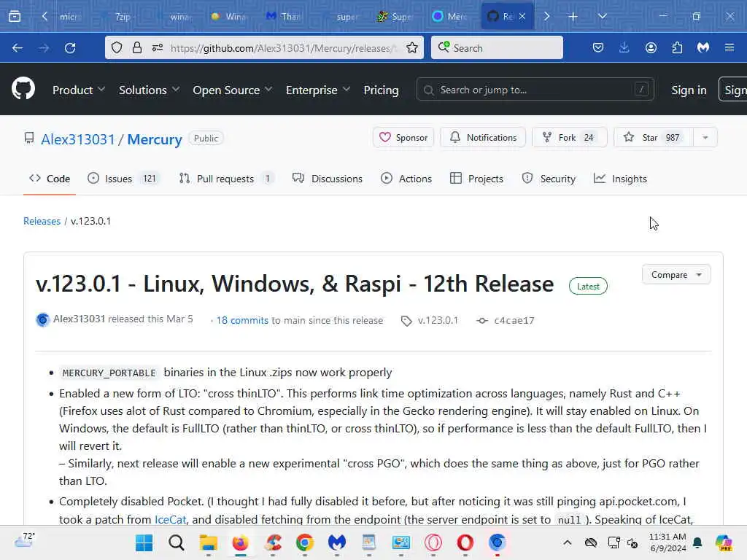The image size is (747, 560).
Task: Open site permissions icon in address bar
Action: tap(158, 47)
